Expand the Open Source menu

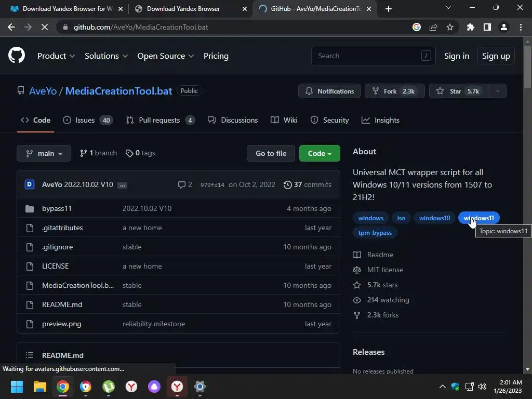(166, 56)
